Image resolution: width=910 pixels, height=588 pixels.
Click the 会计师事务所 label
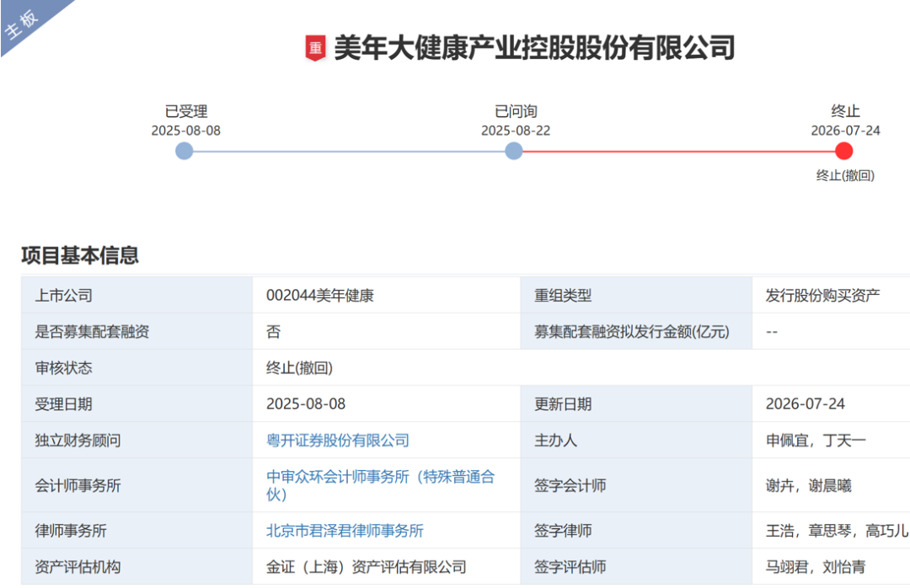coord(78,485)
